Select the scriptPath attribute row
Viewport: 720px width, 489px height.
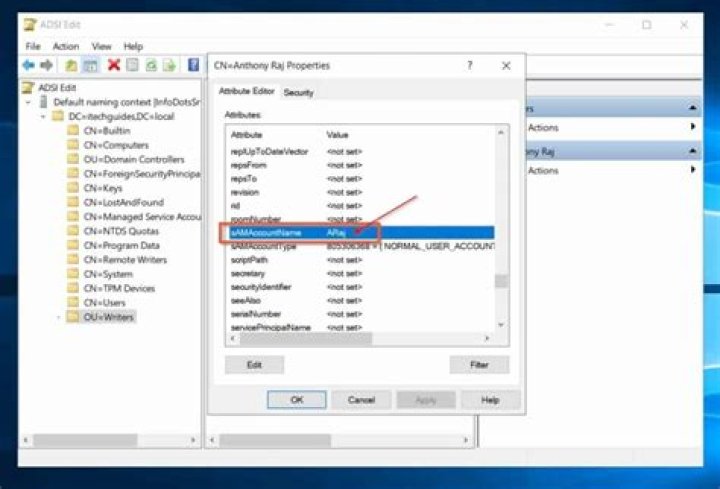(362, 260)
